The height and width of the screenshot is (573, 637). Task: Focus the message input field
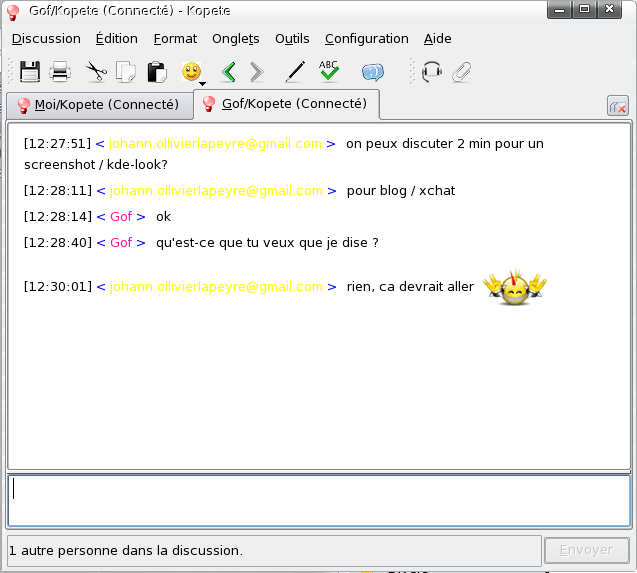coord(319,501)
